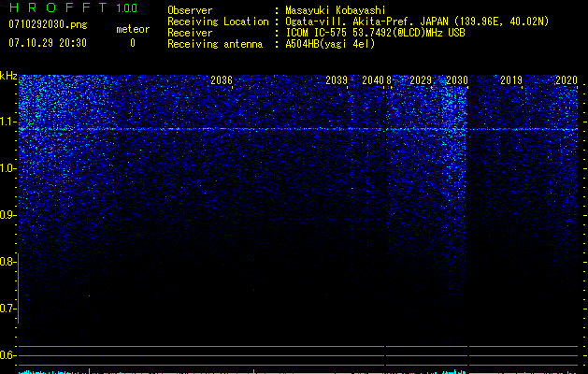Click the A504HB(yagi 4el) antenna text
The width and height of the screenshot is (588, 374).
tap(330, 44)
